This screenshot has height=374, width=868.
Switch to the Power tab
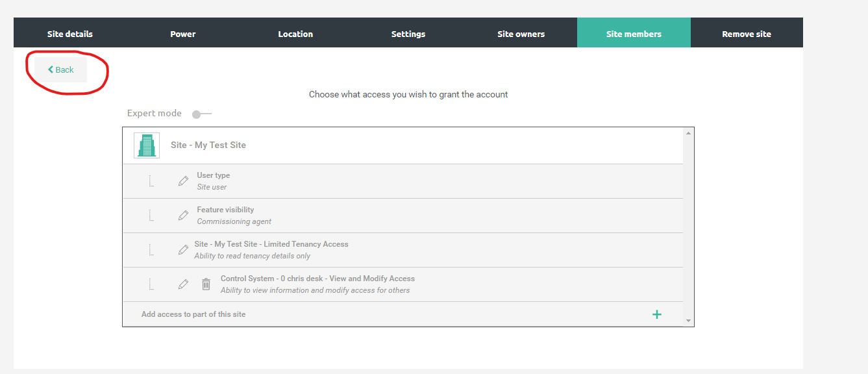coord(183,34)
